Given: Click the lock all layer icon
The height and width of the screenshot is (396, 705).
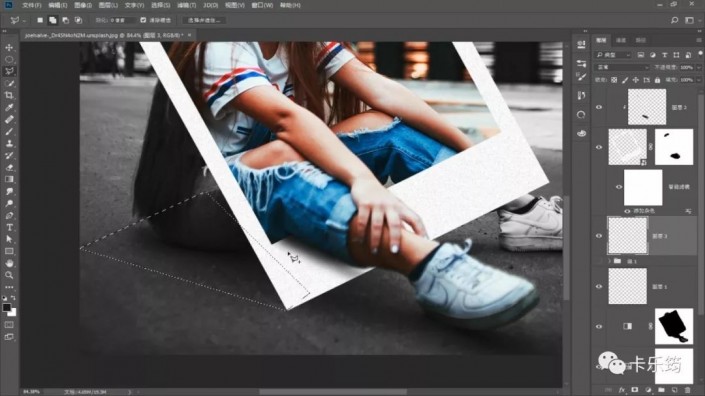Looking at the screenshot, I should tap(657, 80).
